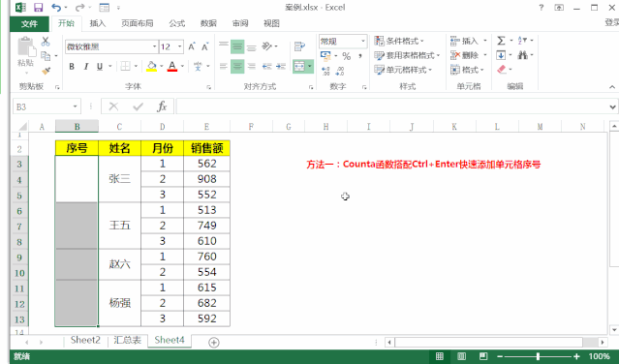Image resolution: width=619 pixels, height=364 pixels.
Task: Toggle bottom vertical alignment
Action: point(252,47)
